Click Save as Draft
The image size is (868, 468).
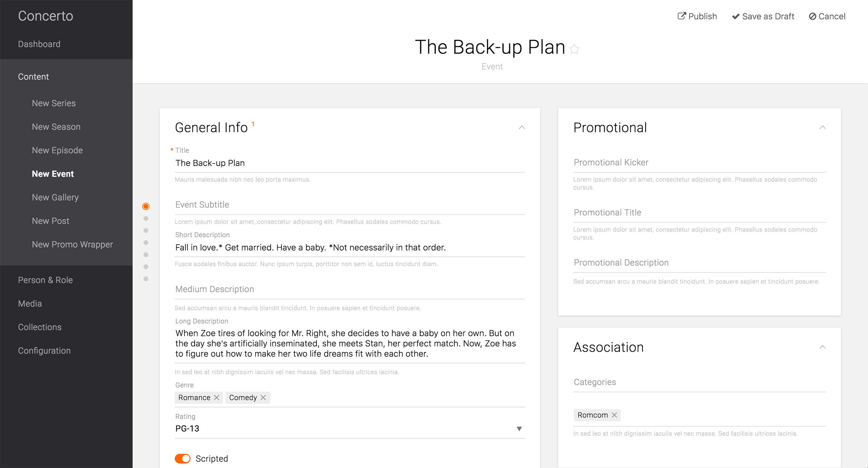[763, 16]
